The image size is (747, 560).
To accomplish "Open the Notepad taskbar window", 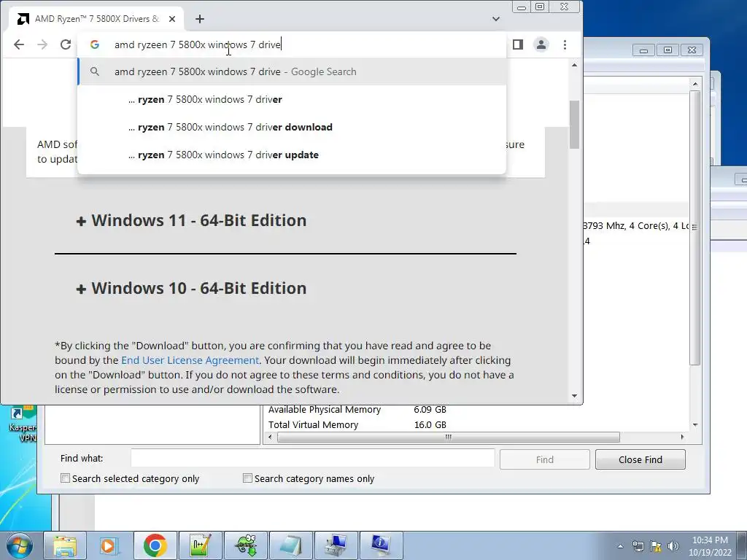I will (x=290, y=545).
